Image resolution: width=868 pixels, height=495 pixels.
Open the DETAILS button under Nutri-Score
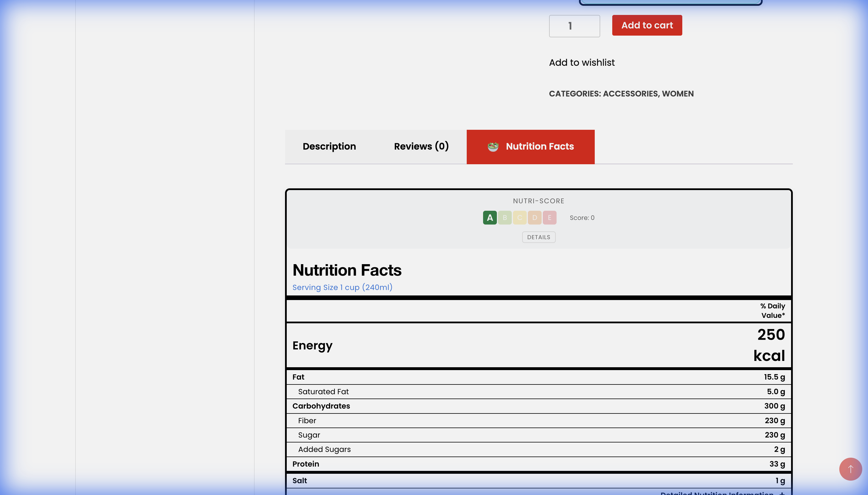538,237
